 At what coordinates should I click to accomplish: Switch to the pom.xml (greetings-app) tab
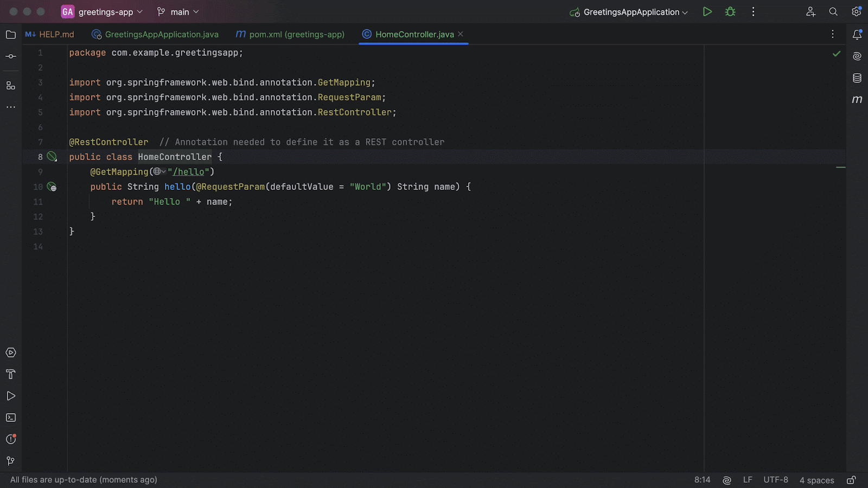point(290,34)
